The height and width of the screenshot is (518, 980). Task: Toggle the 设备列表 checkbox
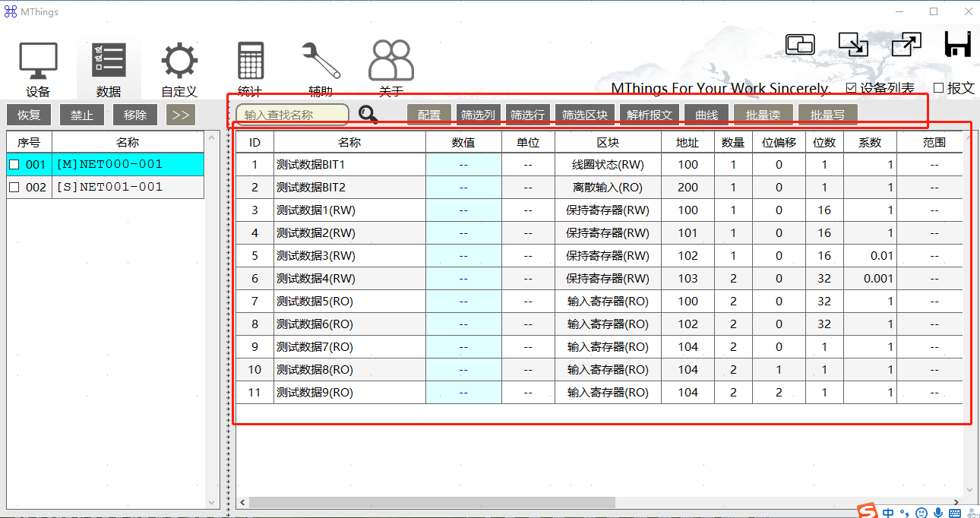pyautogui.click(x=851, y=88)
